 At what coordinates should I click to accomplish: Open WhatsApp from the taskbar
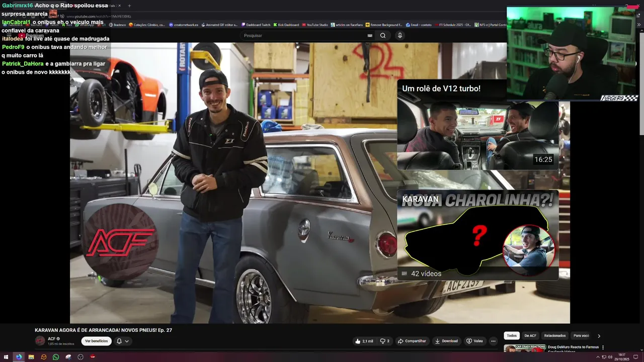click(56, 357)
